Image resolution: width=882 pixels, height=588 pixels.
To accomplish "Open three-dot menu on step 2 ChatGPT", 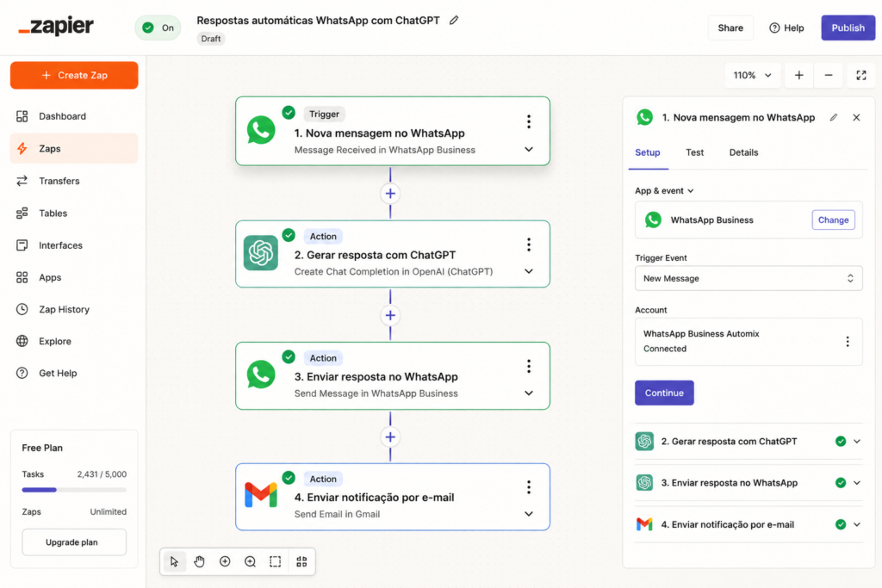I will 529,244.
